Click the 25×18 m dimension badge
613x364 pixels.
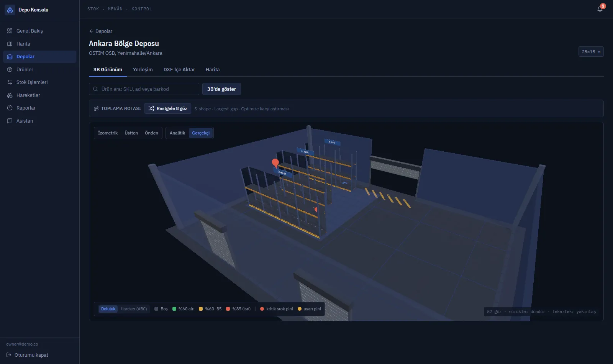[x=591, y=52]
